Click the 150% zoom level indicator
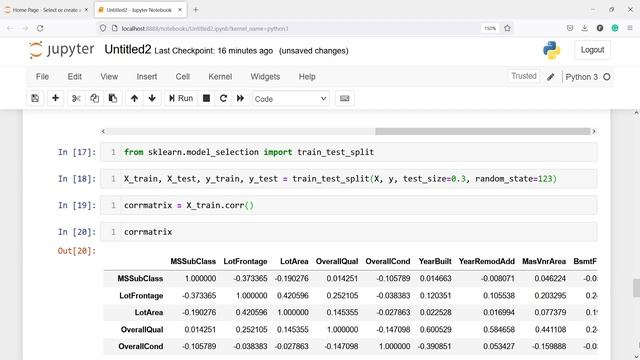This screenshot has width=640, height=360. click(490, 28)
